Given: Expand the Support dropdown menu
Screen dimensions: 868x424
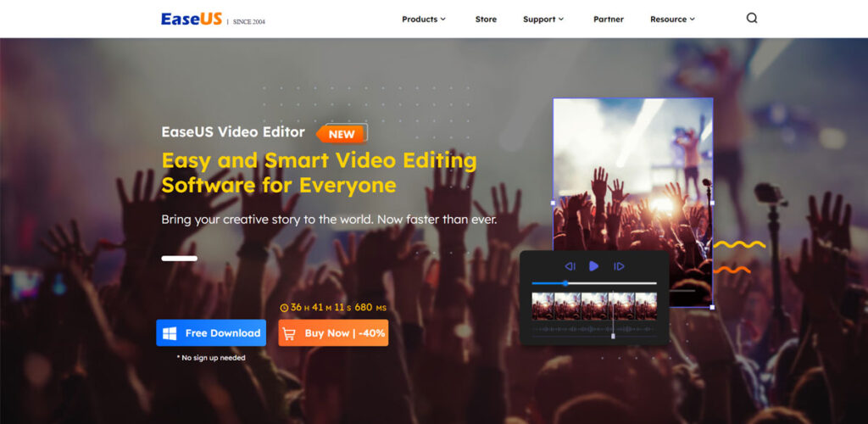Looking at the screenshot, I should click(x=543, y=20).
